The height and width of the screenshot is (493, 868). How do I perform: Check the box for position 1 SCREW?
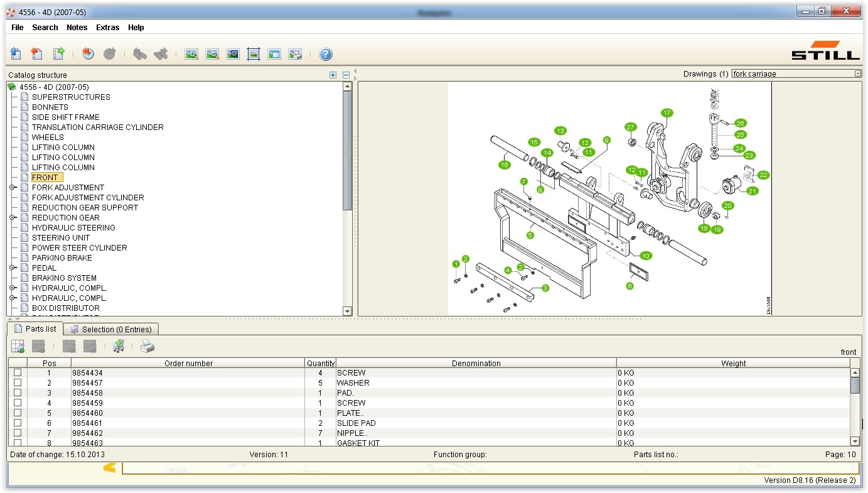tap(18, 373)
